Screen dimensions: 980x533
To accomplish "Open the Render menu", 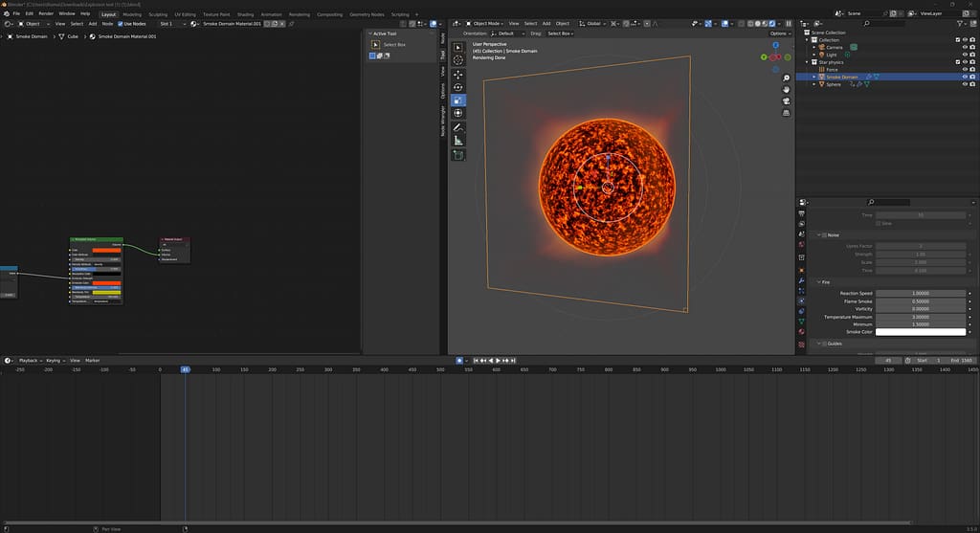I will (46, 14).
